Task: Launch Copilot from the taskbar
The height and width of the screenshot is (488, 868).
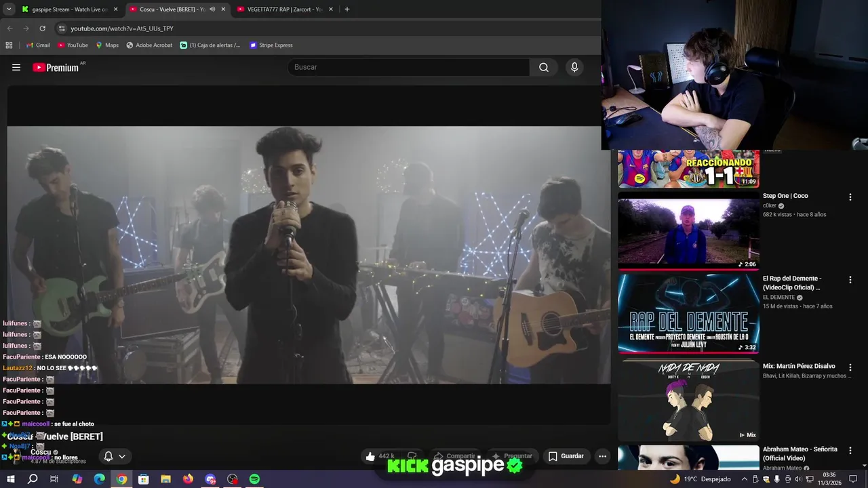Action: click(77, 479)
